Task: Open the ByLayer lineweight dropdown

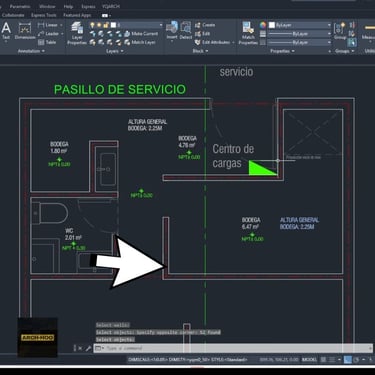Action: point(329,34)
